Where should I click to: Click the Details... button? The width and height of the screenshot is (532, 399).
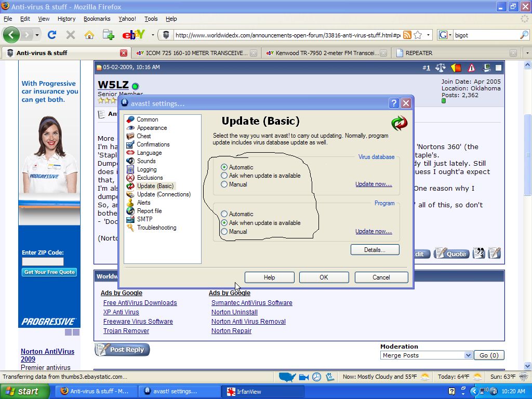click(375, 250)
